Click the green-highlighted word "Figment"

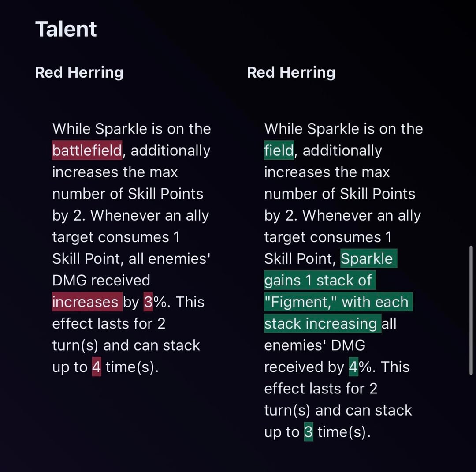(x=302, y=302)
